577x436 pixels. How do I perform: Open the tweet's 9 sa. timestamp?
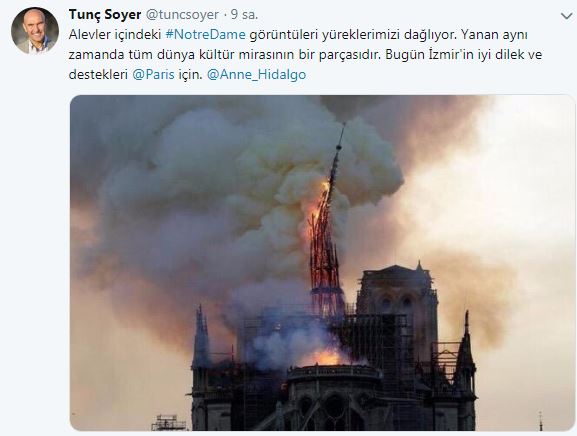click(244, 15)
